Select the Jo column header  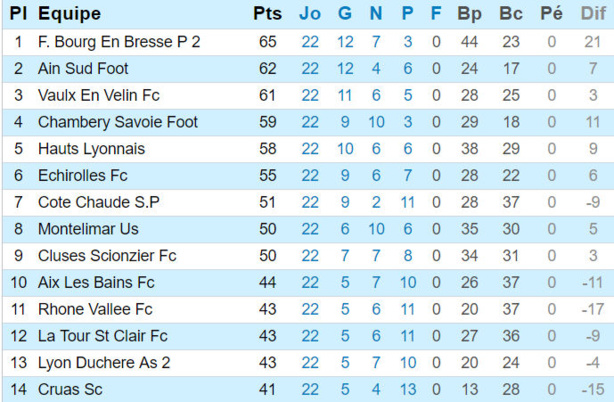pyautogui.click(x=310, y=14)
